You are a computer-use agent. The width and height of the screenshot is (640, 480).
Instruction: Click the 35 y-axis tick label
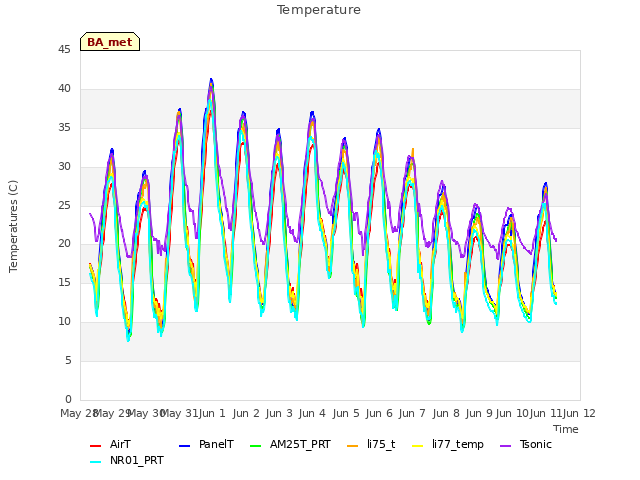point(64,128)
